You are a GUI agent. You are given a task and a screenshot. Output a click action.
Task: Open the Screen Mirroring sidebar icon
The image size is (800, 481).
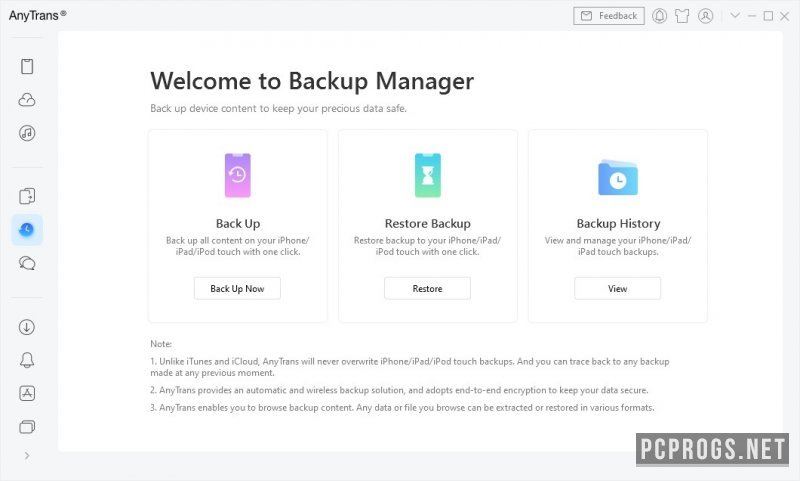(x=27, y=426)
